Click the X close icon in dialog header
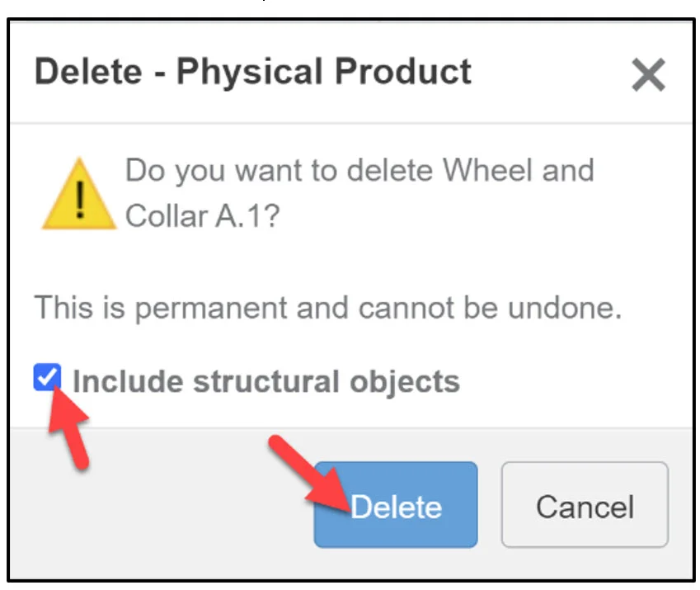The width and height of the screenshot is (700, 590). click(x=648, y=73)
